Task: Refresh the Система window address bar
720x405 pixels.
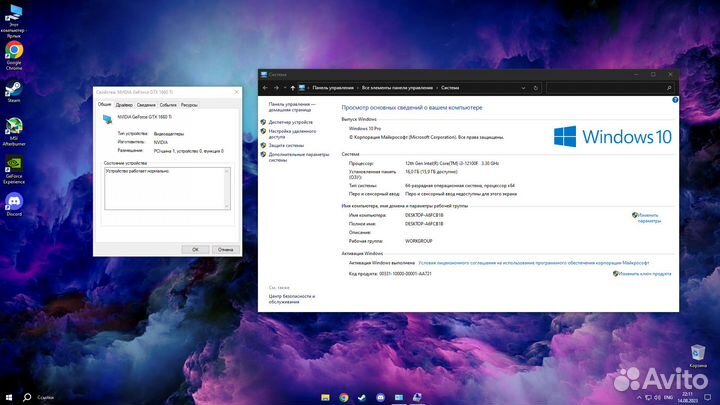Action: click(x=535, y=88)
